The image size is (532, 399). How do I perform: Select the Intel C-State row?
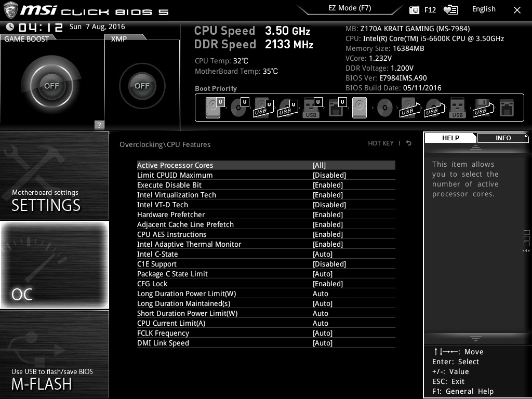click(x=266, y=254)
